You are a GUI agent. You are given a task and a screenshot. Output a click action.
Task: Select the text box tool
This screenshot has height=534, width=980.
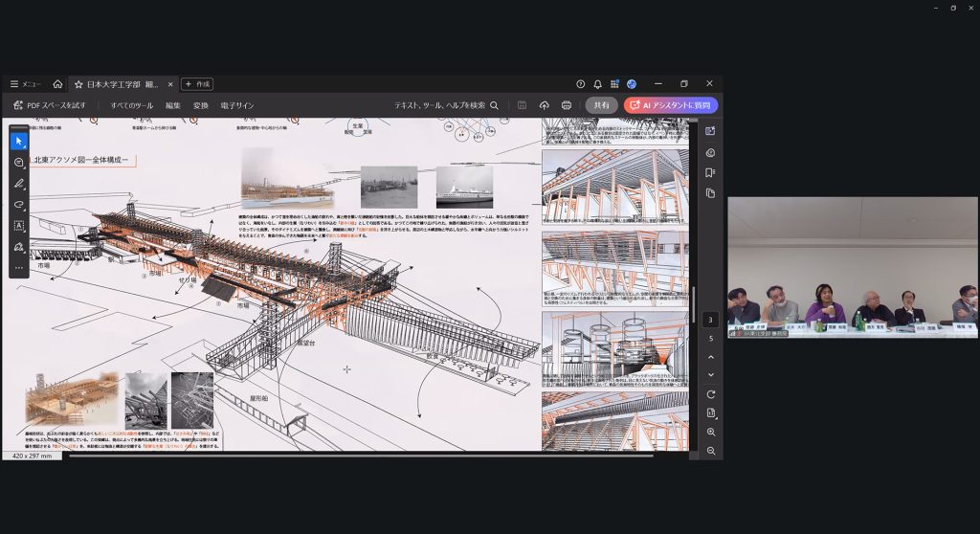[18, 226]
